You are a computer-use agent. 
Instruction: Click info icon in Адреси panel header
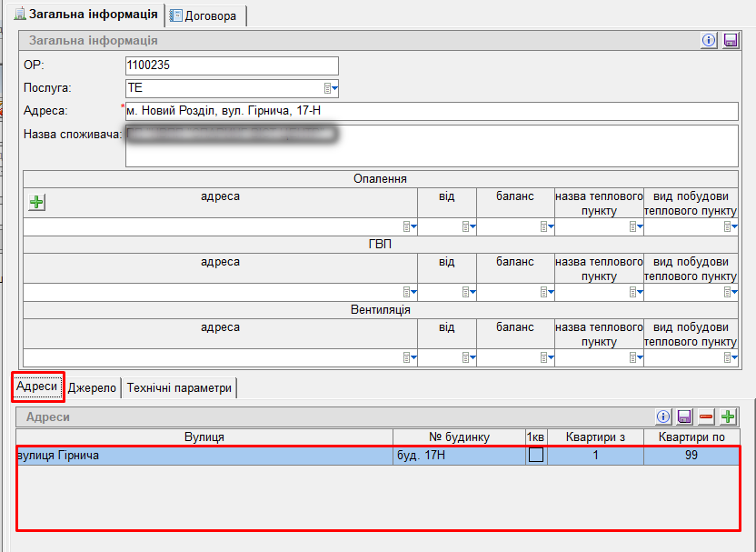coord(663,417)
